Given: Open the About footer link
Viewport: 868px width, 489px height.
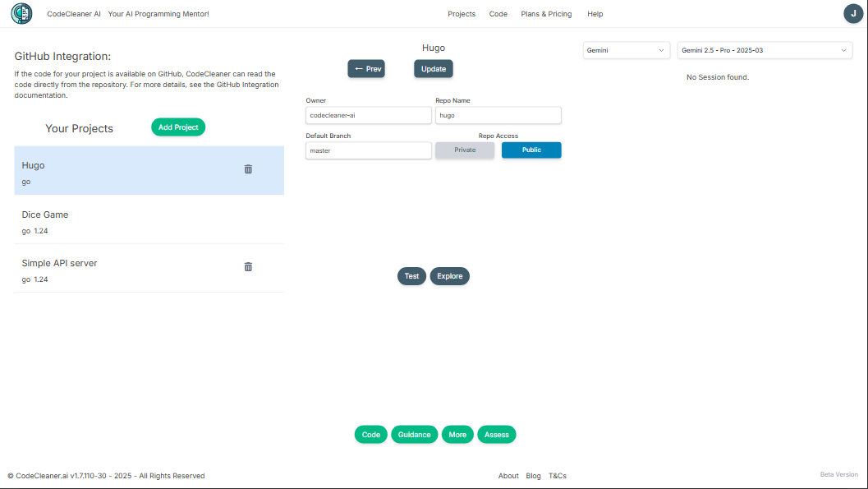Looking at the screenshot, I should click(x=508, y=476).
